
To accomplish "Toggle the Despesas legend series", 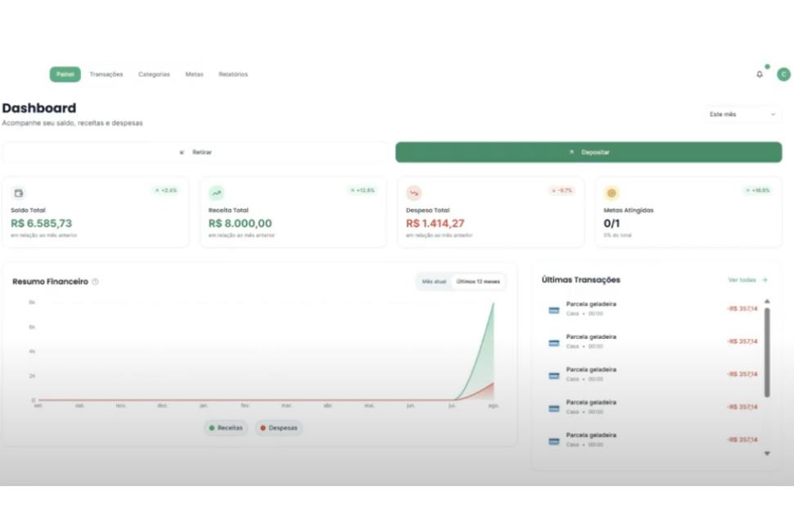I will tap(278, 428).
